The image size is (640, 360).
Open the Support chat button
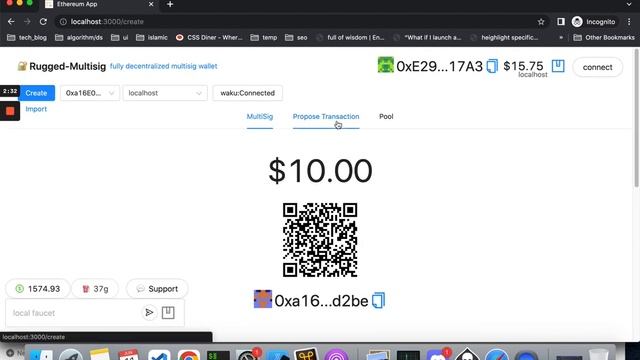[157, 289]
